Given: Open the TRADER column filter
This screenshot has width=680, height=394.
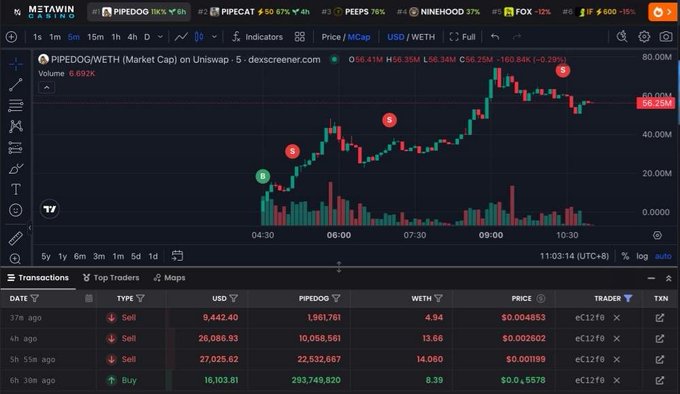Looking at the screenshot, I should tap(628, 298).
